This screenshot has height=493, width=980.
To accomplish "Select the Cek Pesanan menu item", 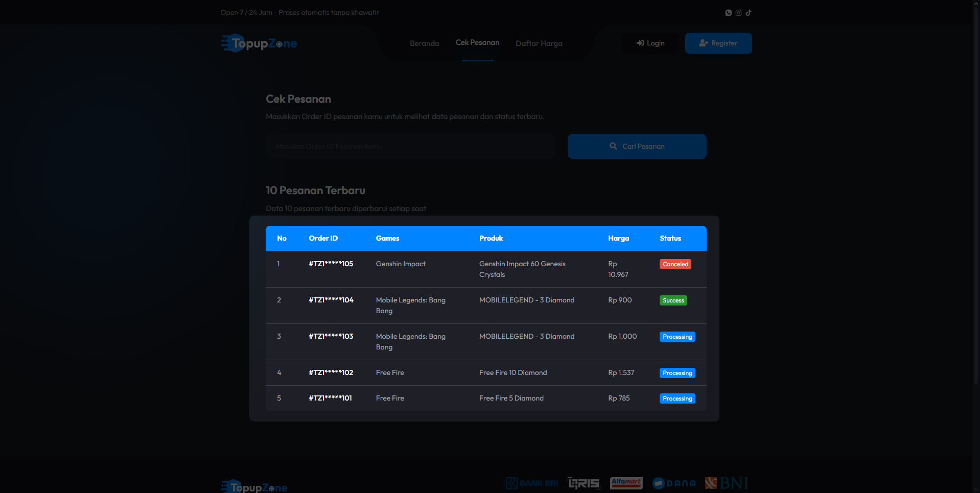I will point(478,42).
